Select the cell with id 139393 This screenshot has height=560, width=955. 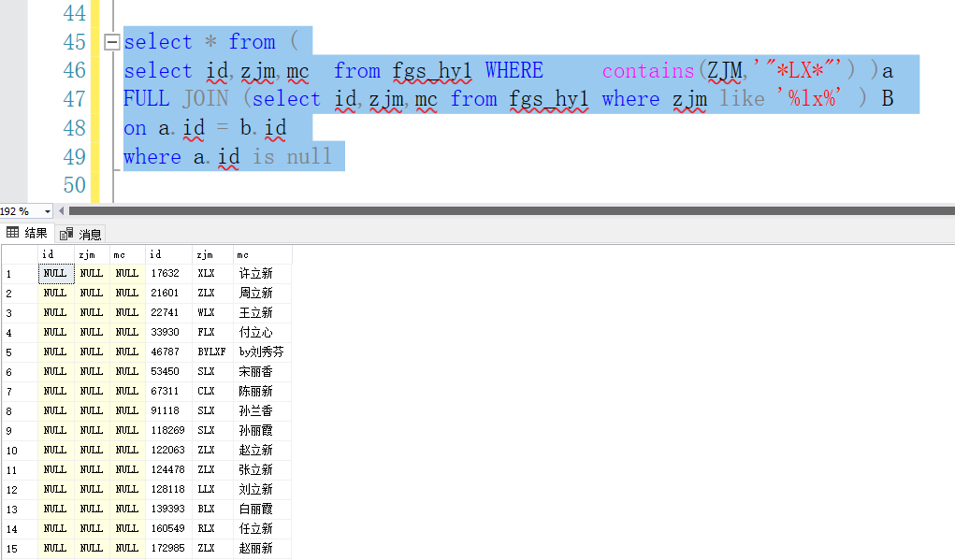coord(168,509)
